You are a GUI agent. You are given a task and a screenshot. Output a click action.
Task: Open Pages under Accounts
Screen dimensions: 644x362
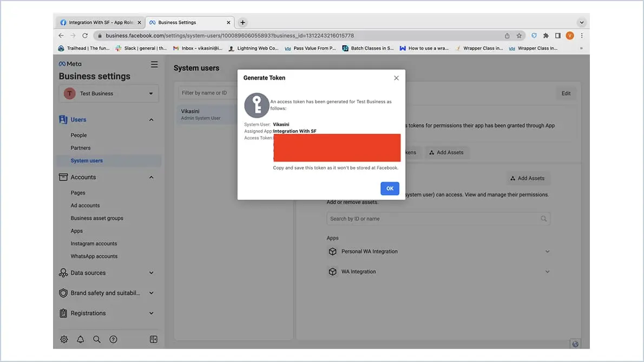tap(78, 192)
